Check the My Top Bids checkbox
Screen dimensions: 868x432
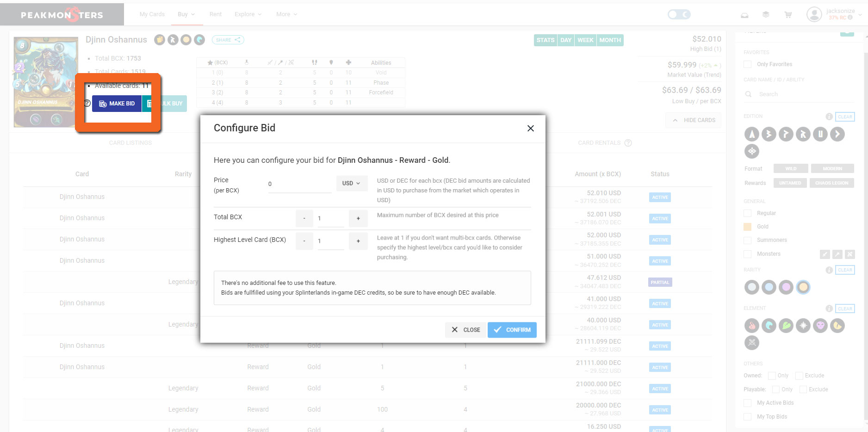747,417
